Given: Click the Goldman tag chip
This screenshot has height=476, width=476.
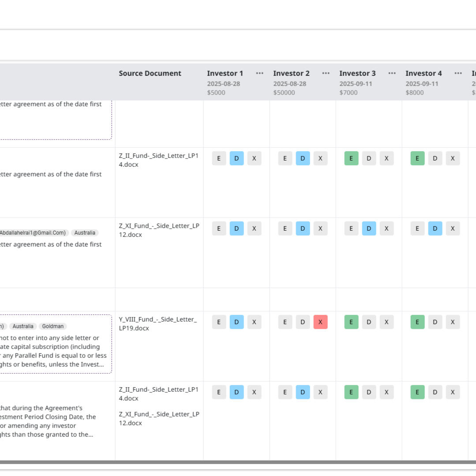Looking at the screenshot, I should coord(52,326).
